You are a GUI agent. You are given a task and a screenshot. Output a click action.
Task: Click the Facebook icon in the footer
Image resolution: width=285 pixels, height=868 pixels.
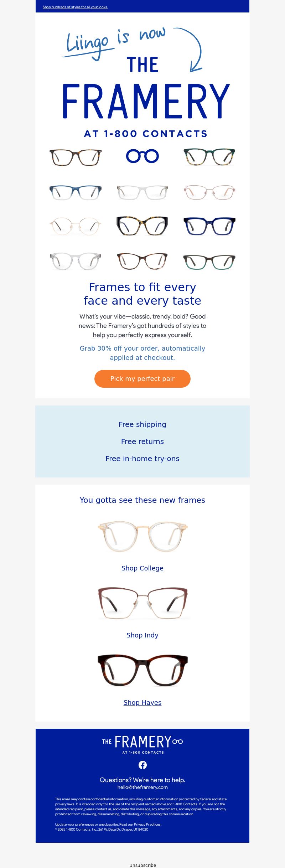[x=142, y=765]
